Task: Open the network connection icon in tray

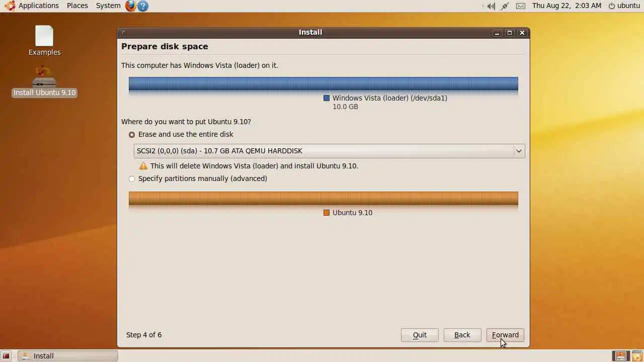Action: point(505,6)
